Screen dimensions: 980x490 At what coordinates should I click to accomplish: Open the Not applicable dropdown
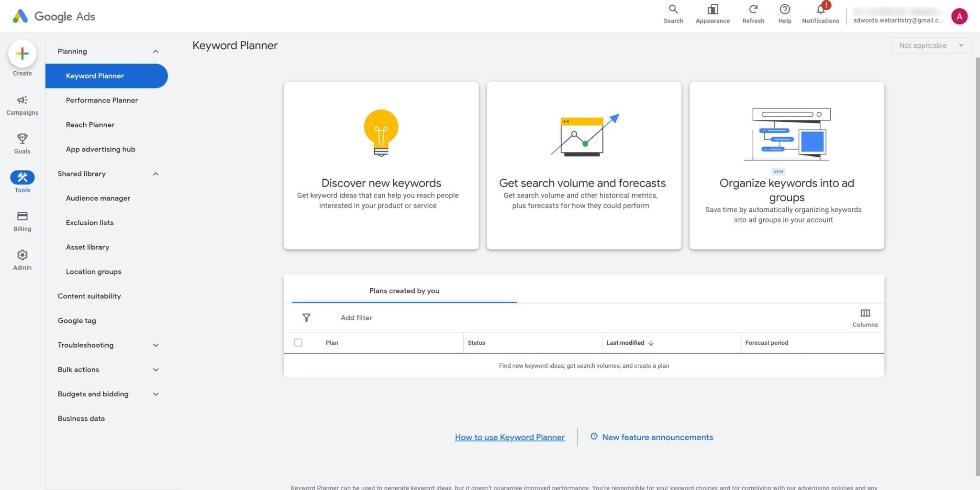[930, 45]
